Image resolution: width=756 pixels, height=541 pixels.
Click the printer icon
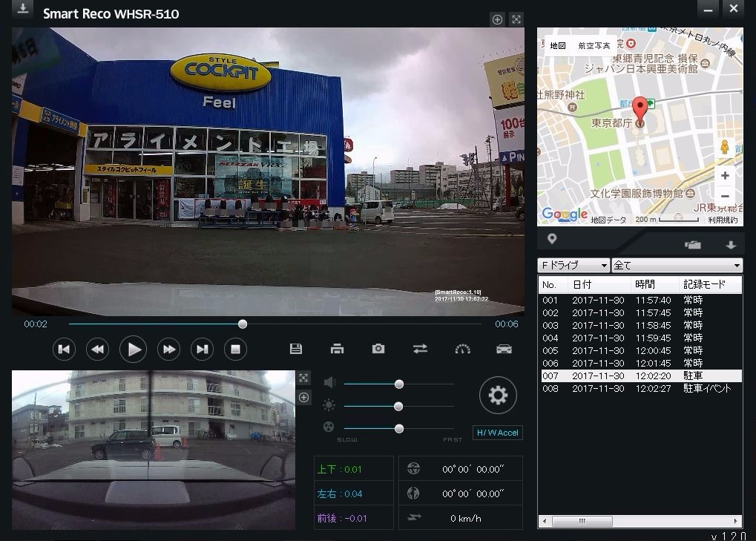pyautogui.click(x=337, y=349)
